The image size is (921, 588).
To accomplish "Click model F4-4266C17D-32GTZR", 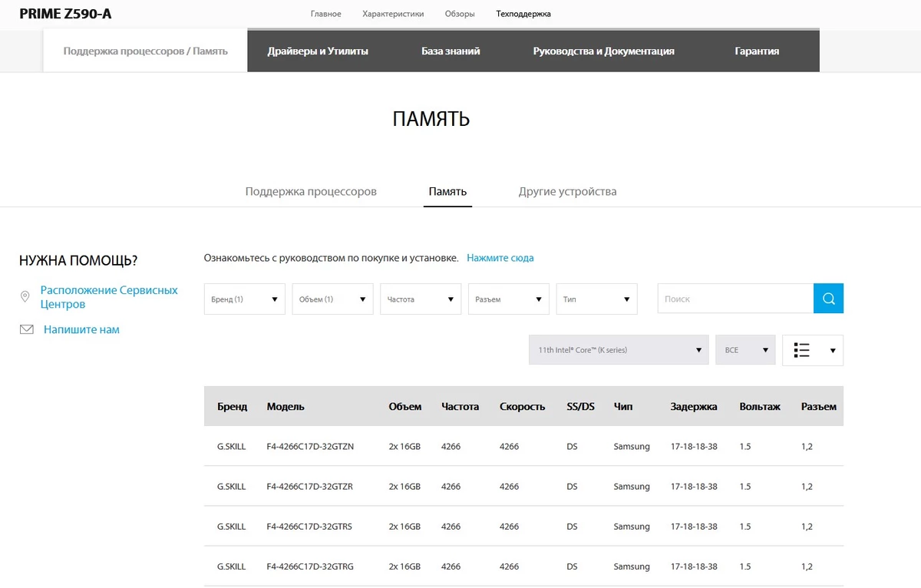I will [310, 486].
